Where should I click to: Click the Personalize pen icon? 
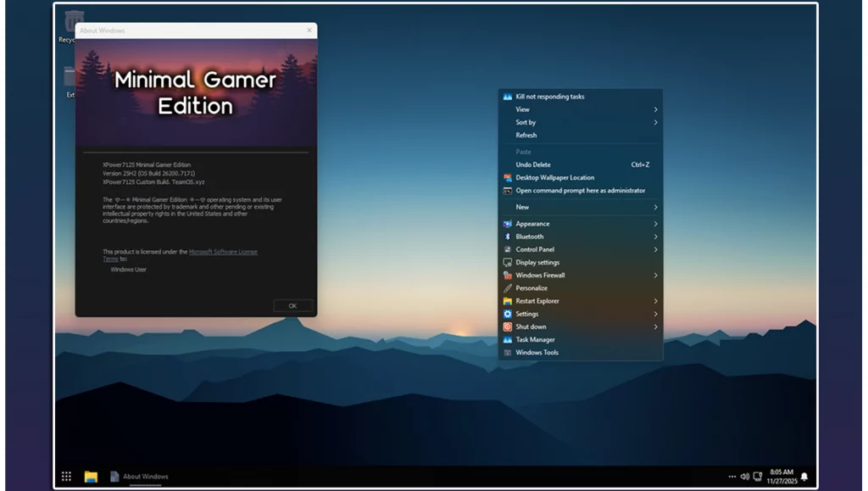click(508, 288)
